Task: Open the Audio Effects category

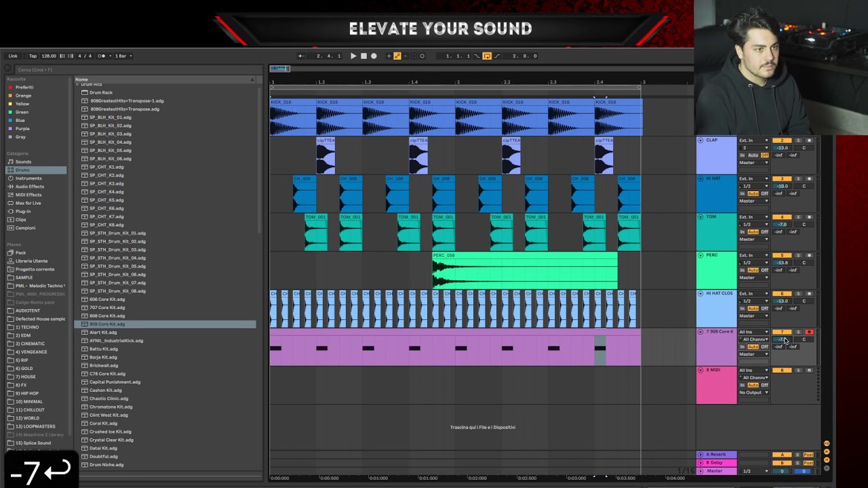Action: coord(30,186)
